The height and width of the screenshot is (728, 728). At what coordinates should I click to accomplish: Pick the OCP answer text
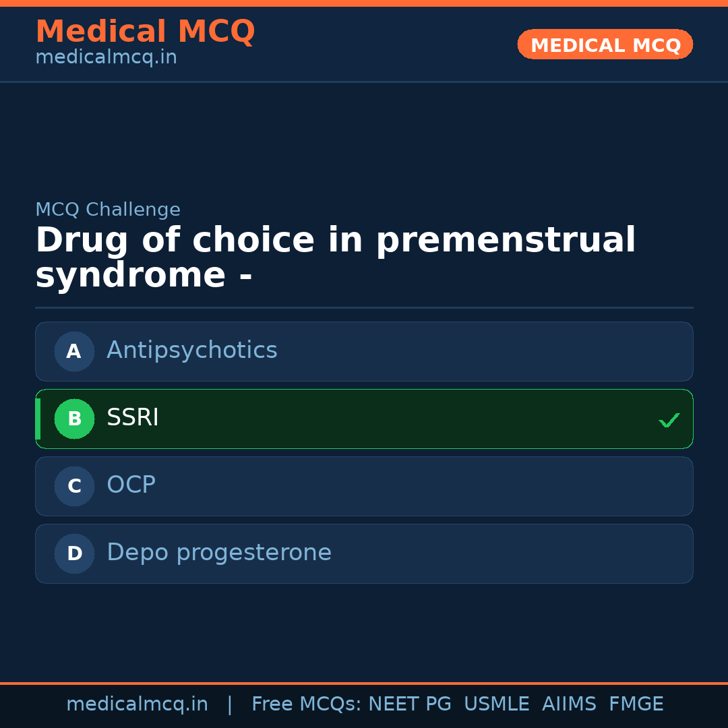pyautogui.click(x=131, y=485)
